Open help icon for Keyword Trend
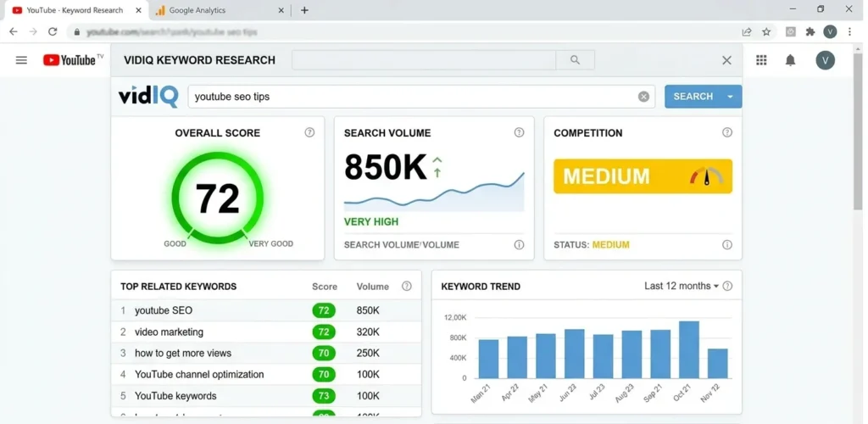868x424 pixels. click(x=727, y=286)
